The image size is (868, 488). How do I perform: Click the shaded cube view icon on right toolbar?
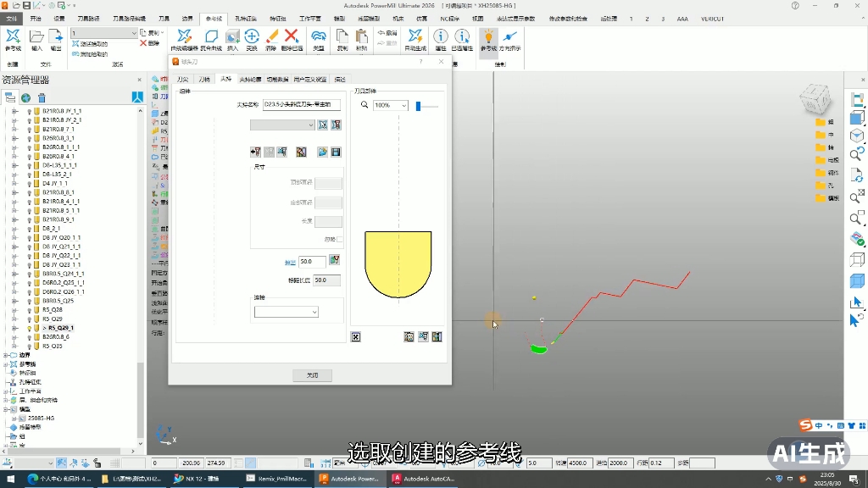tap(857, 281)
